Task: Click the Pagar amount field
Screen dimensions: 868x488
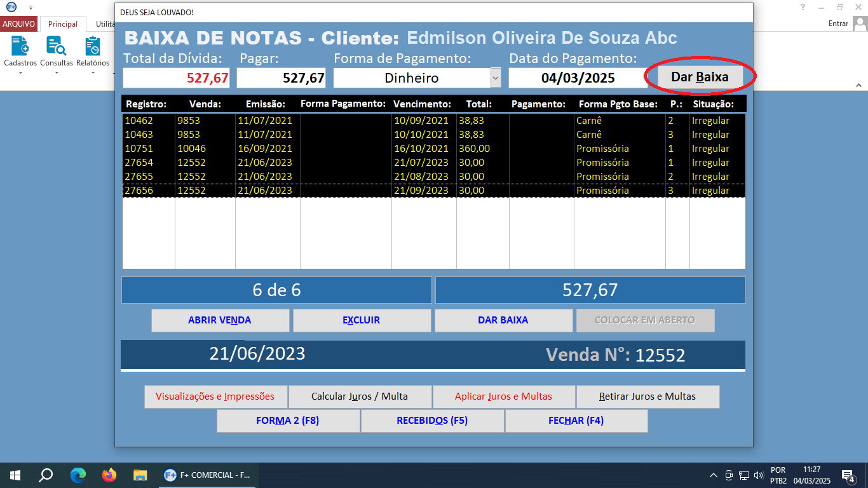Action: 281,78
